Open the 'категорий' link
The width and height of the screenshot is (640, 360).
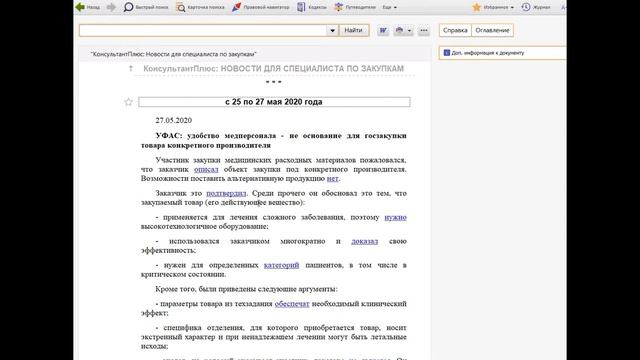(281, 265)
